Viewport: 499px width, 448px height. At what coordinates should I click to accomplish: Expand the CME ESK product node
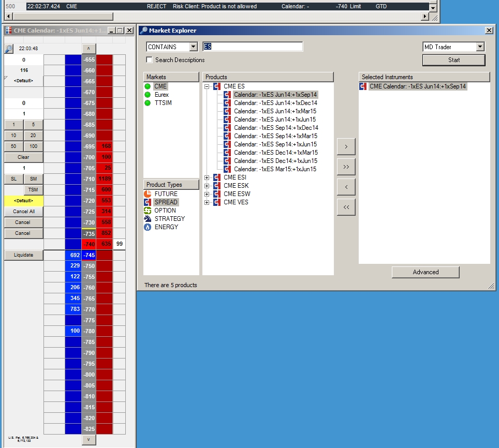tap(207, 186)
